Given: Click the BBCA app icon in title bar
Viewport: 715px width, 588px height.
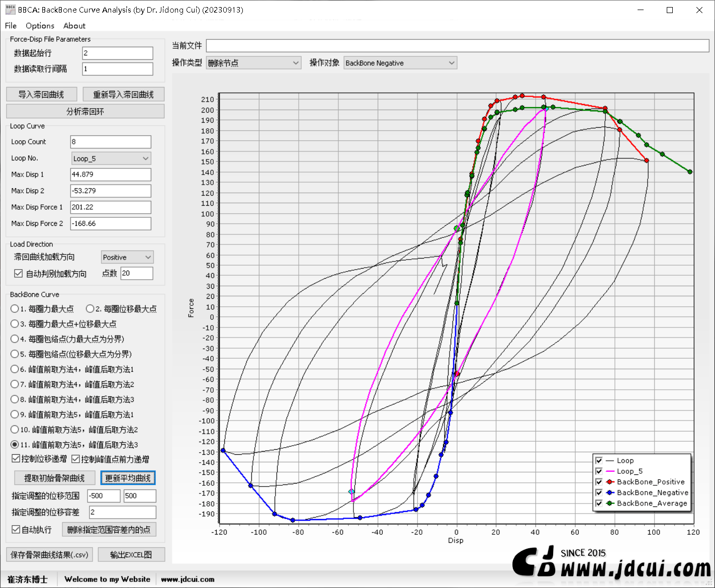Looking at the screenshot, I should pos(10,10).
